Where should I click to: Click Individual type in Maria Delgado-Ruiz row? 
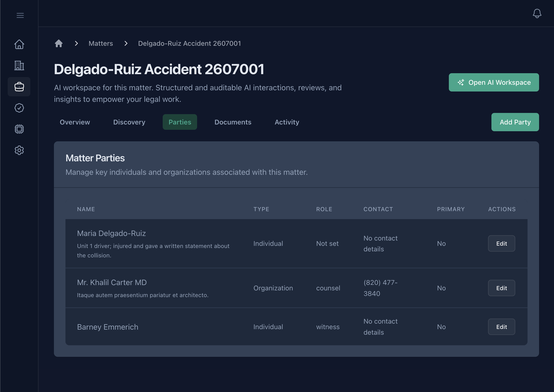point(268,243)
